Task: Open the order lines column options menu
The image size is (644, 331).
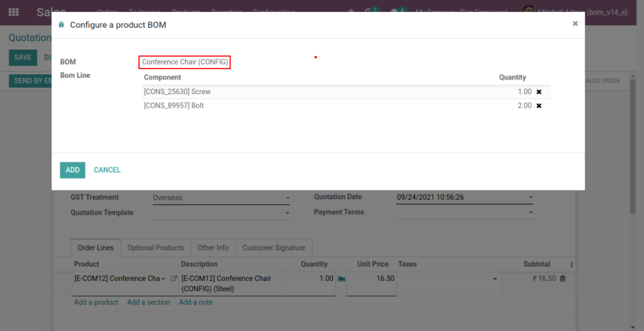Action: [572, 264]
